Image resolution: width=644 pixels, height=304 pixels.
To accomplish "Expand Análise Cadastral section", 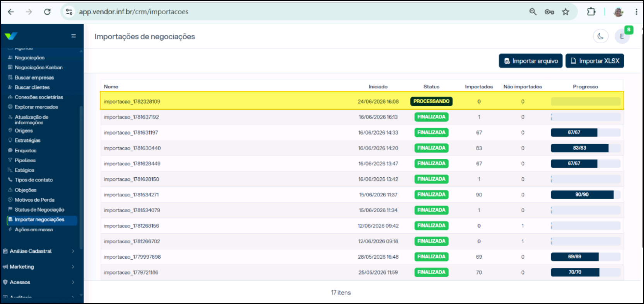I will coord(39,251).
